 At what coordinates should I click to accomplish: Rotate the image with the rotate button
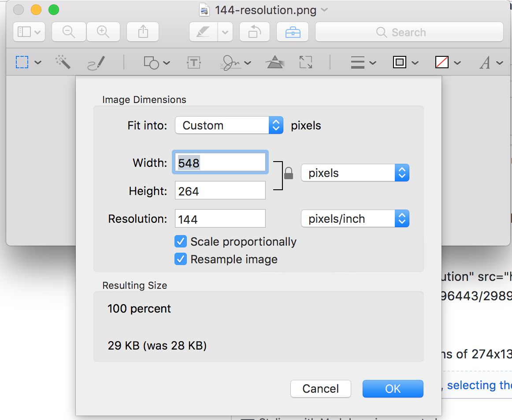255,32
